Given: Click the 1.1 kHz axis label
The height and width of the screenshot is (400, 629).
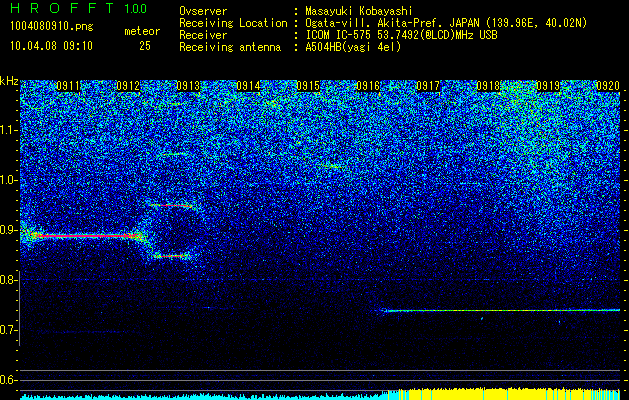Looking at the screenshot, I should click(8, 130).
